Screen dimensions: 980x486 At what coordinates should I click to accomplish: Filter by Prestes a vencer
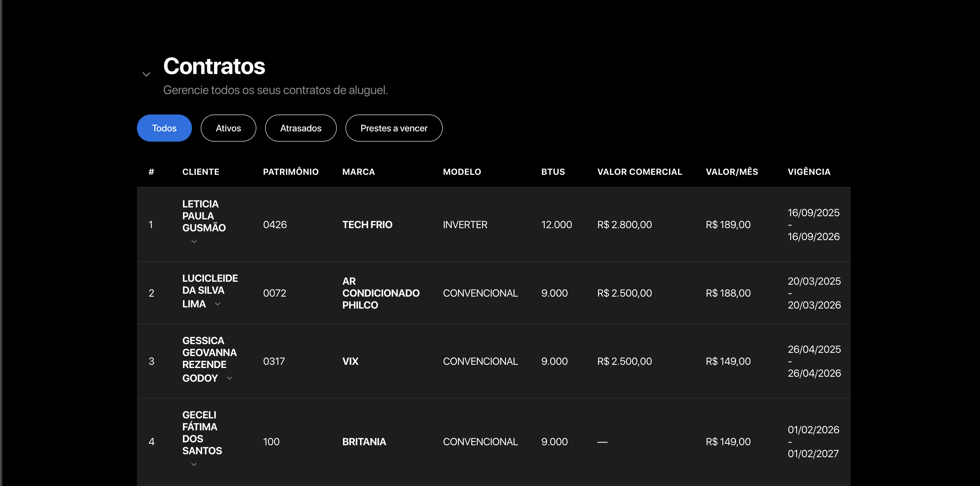pos(394,128)
